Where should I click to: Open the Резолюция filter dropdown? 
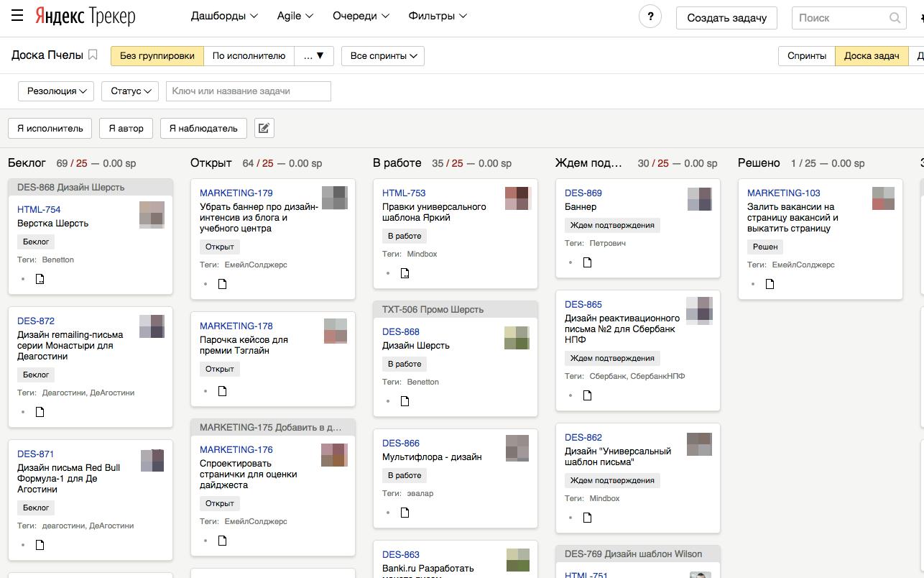56,91
